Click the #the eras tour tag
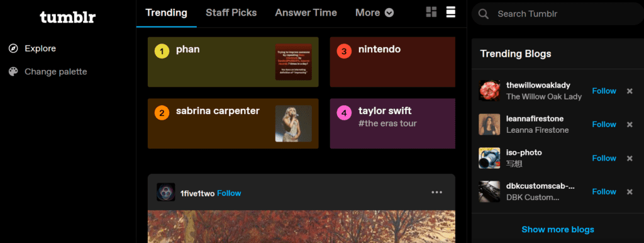The height and width of the screenshot is (243, 644). click(x=387, y=123)
